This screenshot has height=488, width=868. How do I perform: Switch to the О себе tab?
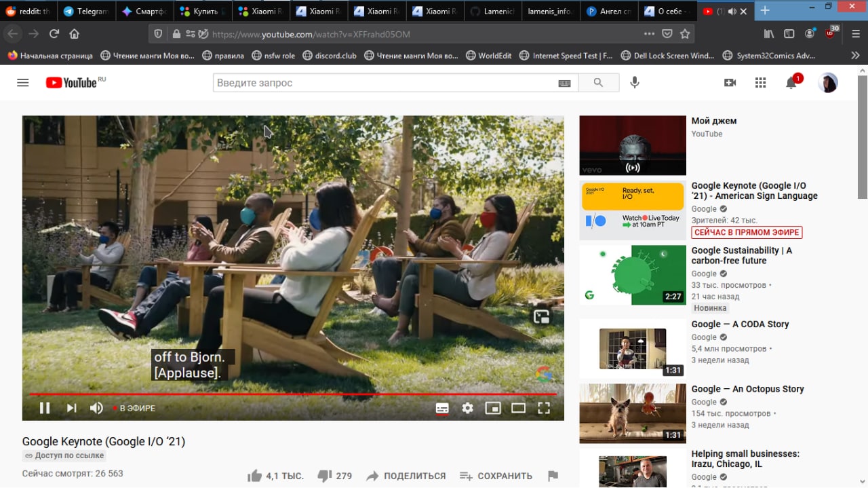point(668,11)
